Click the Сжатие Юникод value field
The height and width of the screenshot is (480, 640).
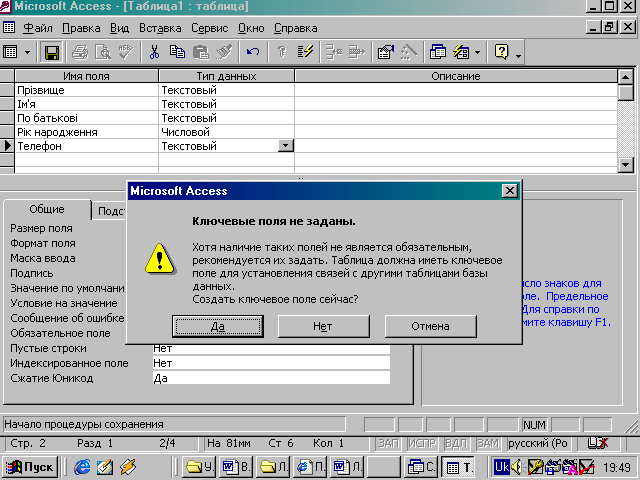(271, 378)
